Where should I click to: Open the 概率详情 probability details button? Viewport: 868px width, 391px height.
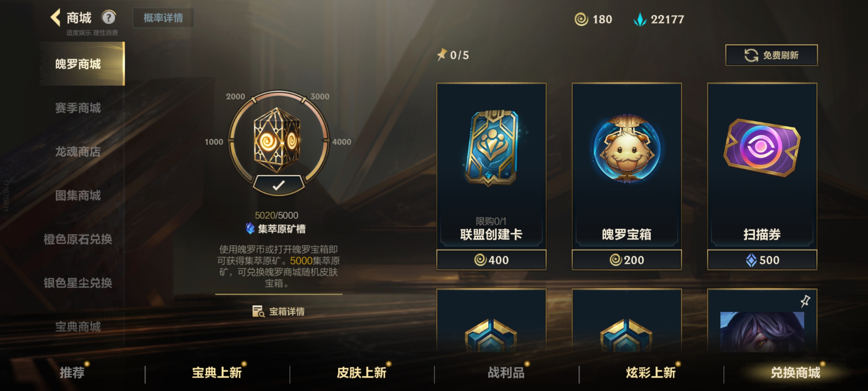click(x=163, y=18)
